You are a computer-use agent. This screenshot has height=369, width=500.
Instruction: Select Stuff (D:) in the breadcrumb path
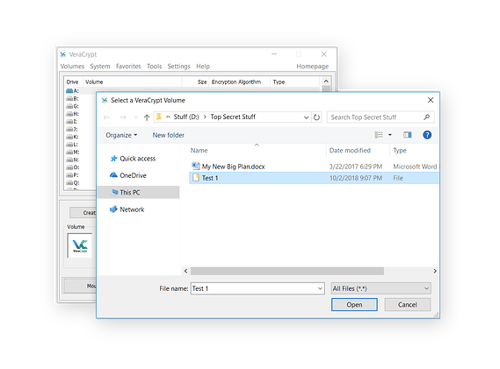[186, 117]
